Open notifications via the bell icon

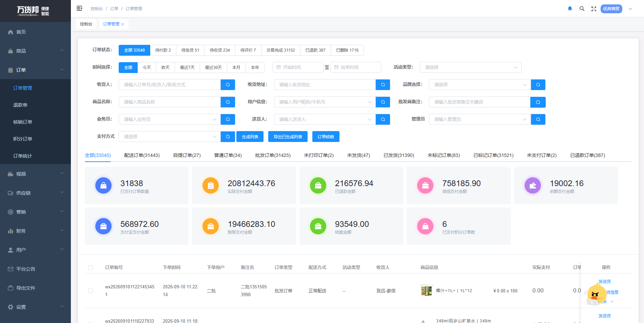(x=570, y=9)
